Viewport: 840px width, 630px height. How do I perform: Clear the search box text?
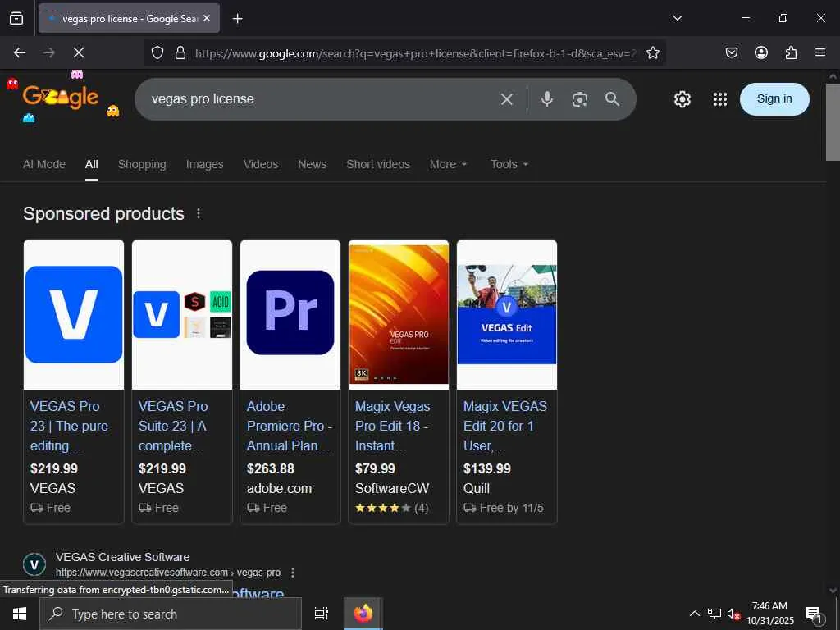click(x=507, y=99)
